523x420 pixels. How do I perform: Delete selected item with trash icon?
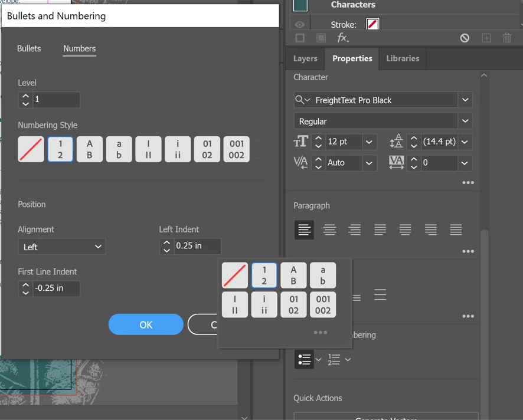(x=506, y=38)
